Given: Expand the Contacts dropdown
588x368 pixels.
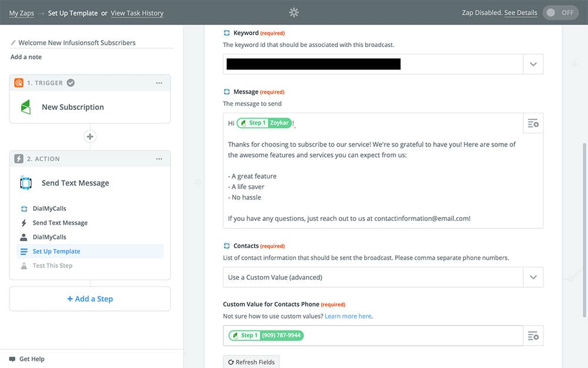Looking at the screenshot, I should (533, 277).
